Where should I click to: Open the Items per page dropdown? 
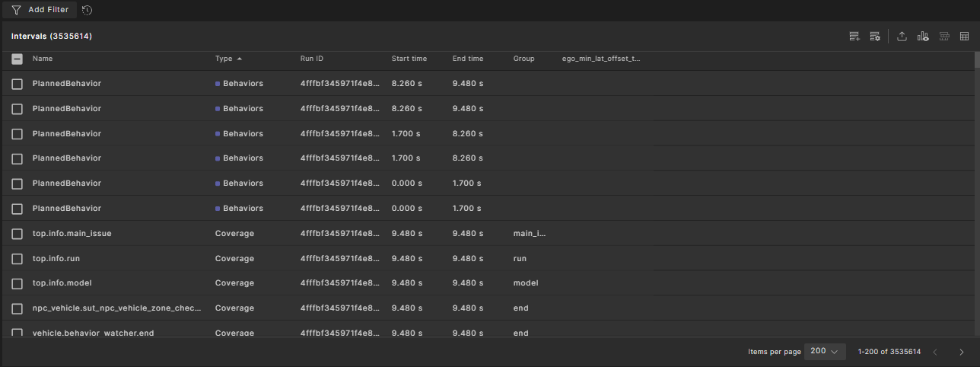pos(825,352)
